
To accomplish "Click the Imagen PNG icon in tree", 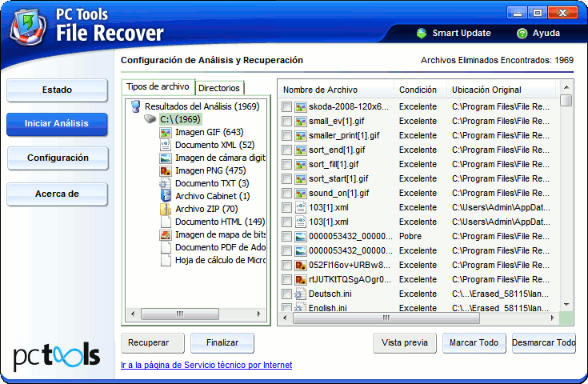I will (166, 170).
